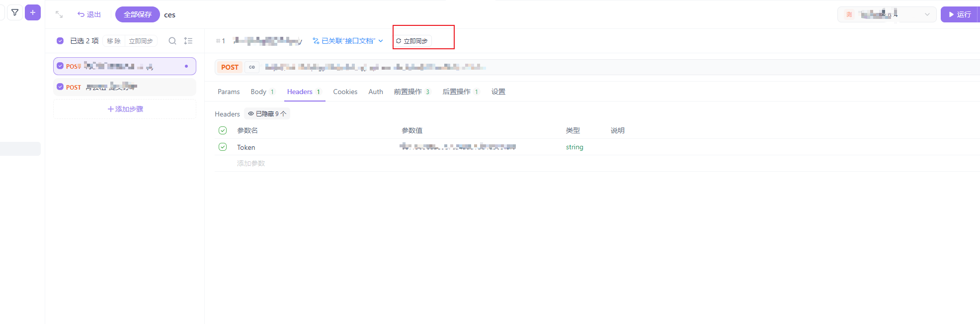The image size is (980, 324).
Task: Open the POST method selector
Action: [x=230, y=67]
